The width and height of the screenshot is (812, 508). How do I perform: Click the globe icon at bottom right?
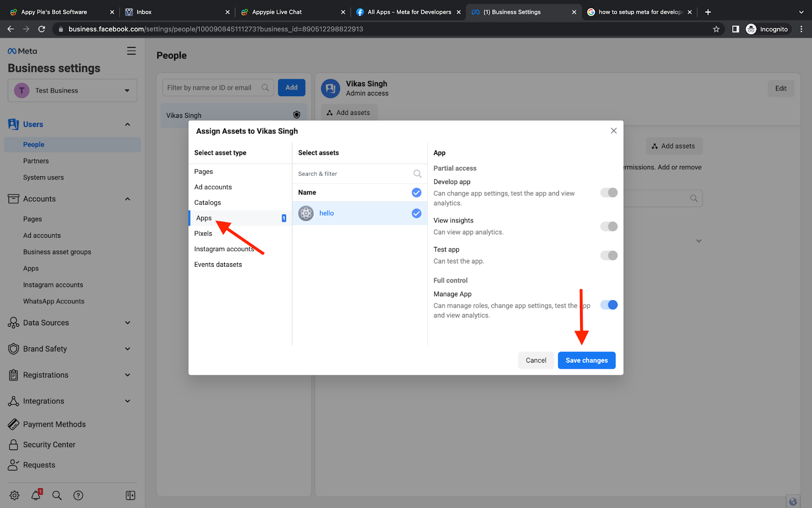click(x=793, y=501)
